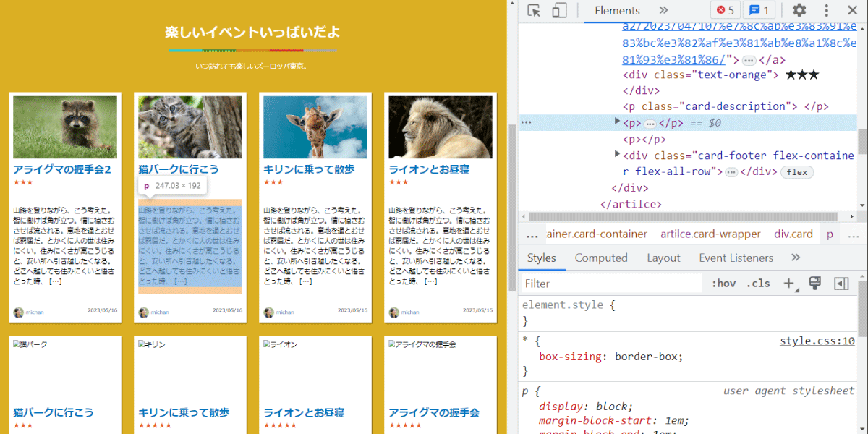The height and width of the screenshot is (434, 868).
Task: Open DevTools settings gear
Action: point(799,10)
